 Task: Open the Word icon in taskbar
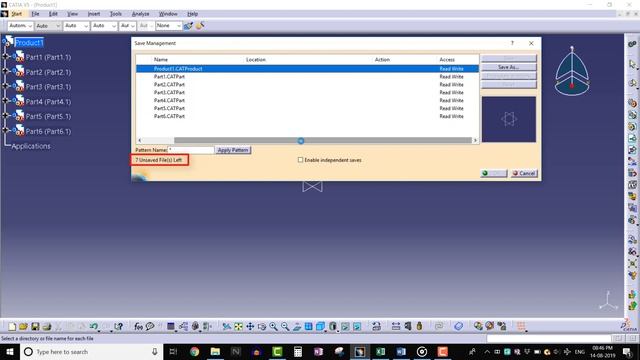(x=401, y=351)
